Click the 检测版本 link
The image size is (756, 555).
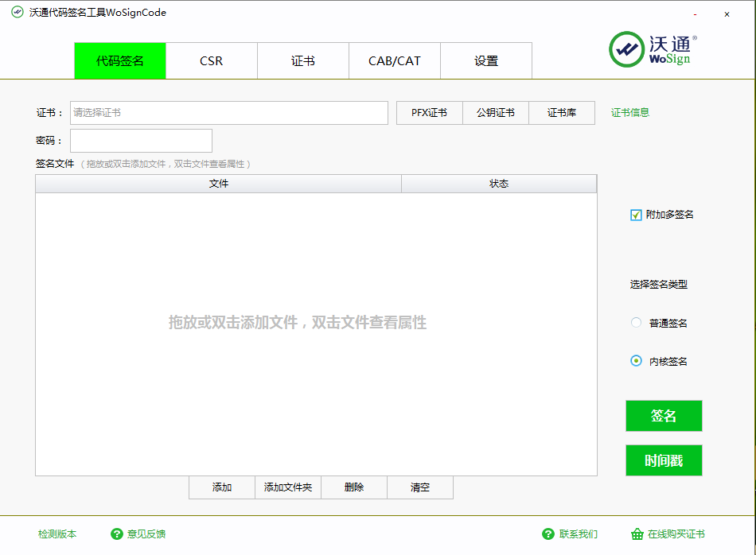pos(57,534)
